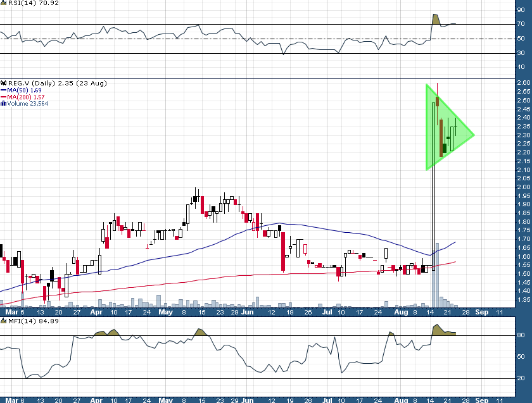
Task: Click the RSI overbought shaded peak
Action: tap(435, 20)
